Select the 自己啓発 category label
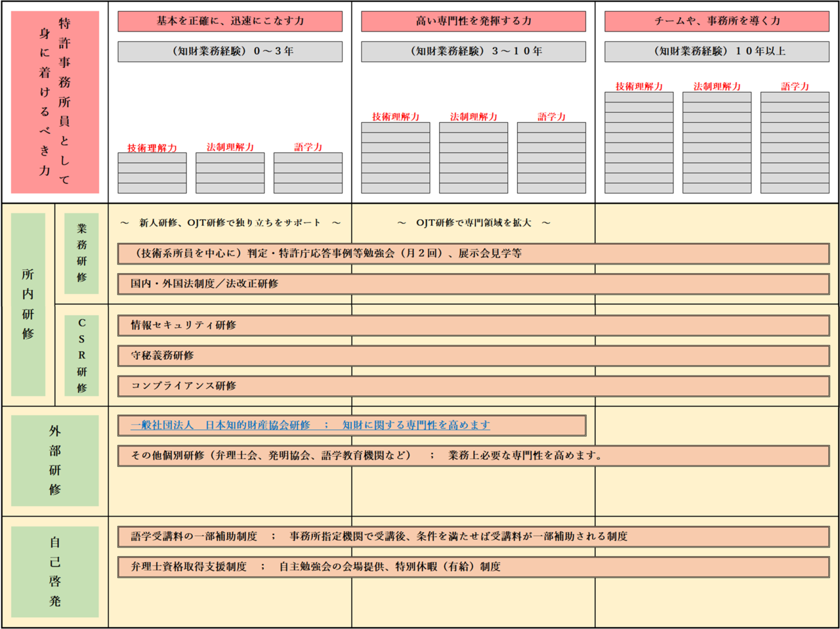840x629 pixels. [x=55, y=571]
